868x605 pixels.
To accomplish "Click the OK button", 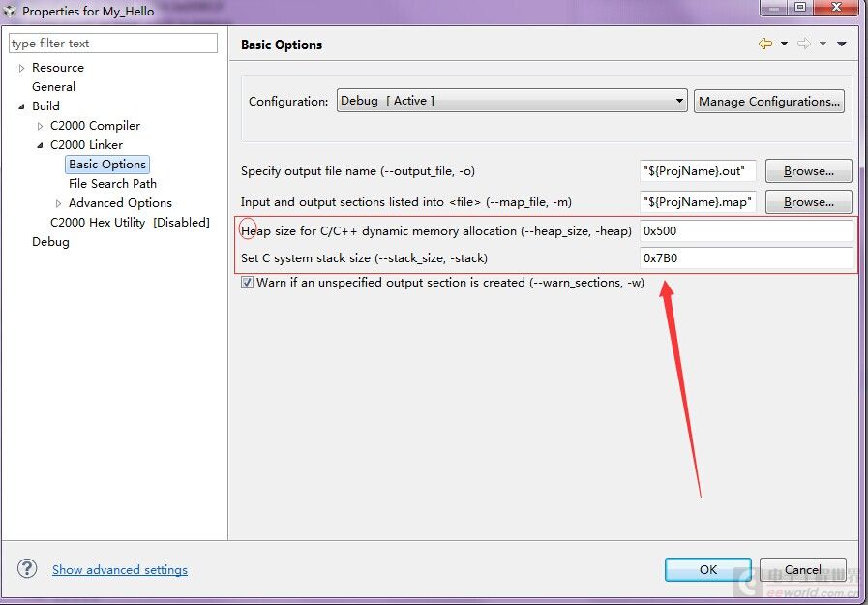I will (x=708, y=569).
